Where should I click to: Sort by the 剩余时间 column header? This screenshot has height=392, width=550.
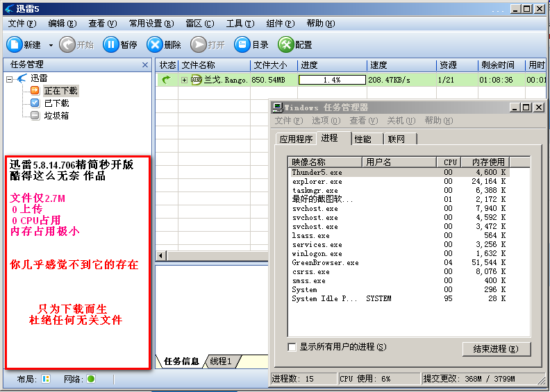(501, 65)
